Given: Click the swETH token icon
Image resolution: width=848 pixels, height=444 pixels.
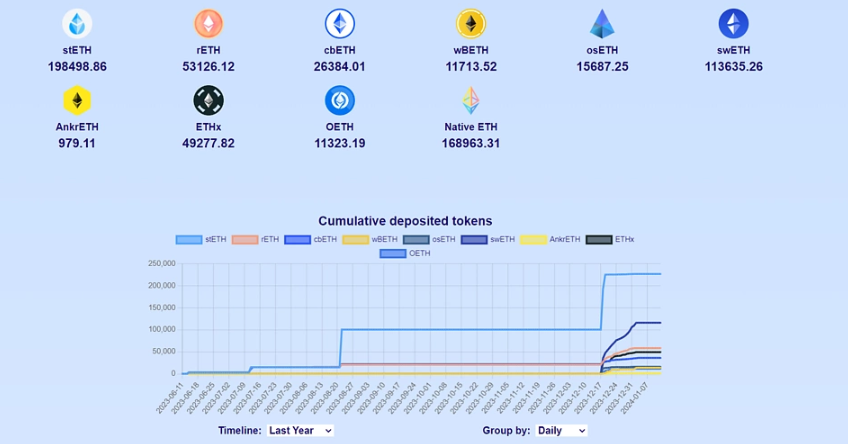Looking at the screenshot, I should pos(733,24).
